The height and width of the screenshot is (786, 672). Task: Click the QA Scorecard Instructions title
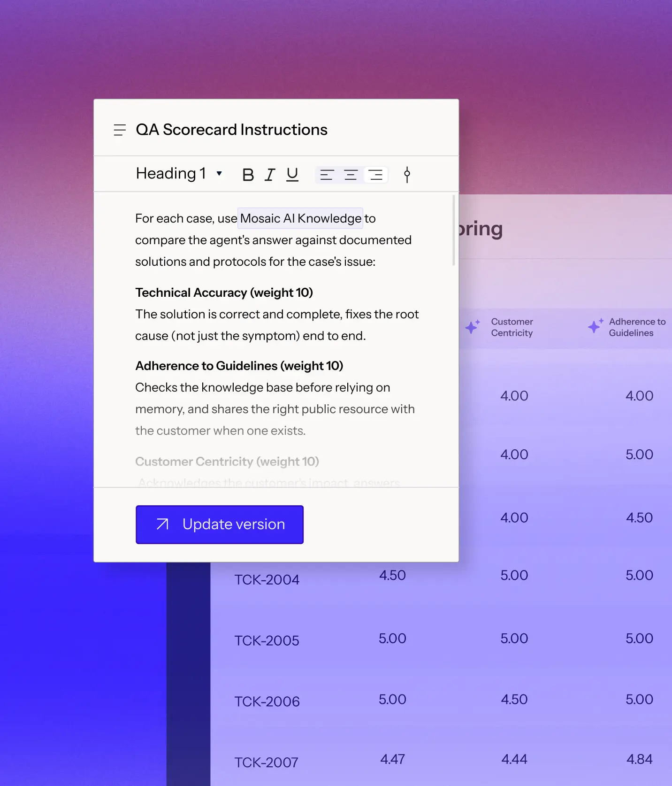click(x=231, y=130)
